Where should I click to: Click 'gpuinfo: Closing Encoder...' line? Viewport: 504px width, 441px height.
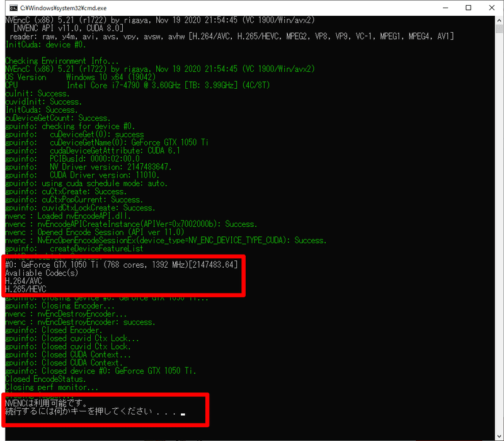point(60,306)
